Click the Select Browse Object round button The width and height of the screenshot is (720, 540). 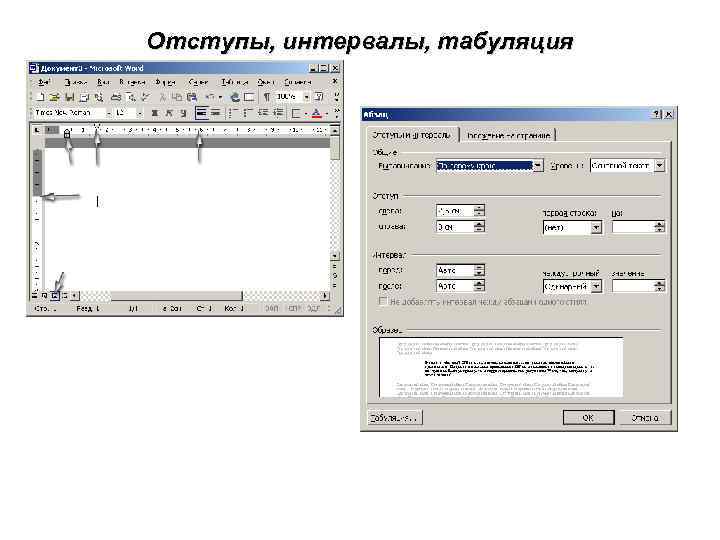tap(335, 276)
